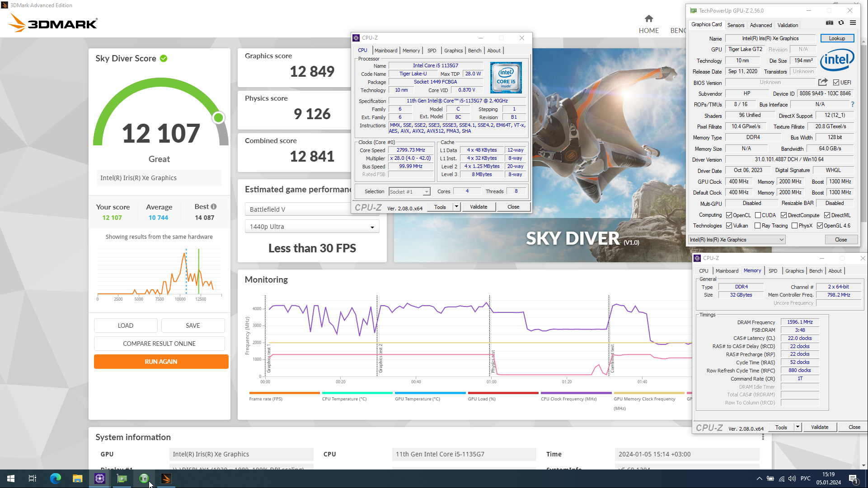Switch to 3DMark in the taskbar
Image resolution: width=868 pixels, height=488 pixels.
166,479
